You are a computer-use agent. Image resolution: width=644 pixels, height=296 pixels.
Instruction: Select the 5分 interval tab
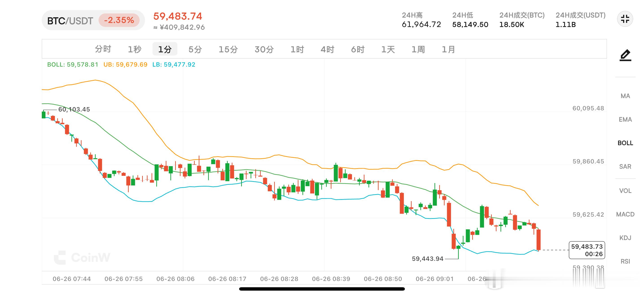point(195,49)
